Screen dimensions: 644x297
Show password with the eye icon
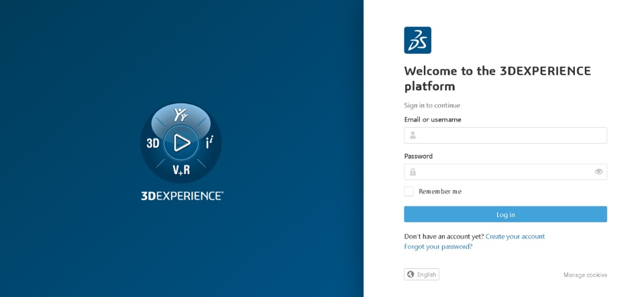(x=599, y=171)
